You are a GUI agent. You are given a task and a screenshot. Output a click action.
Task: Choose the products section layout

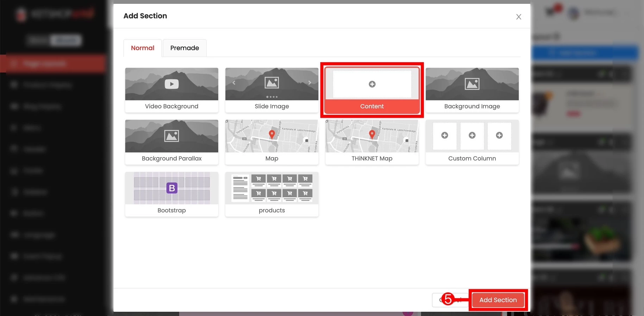[x=271, y=194]
